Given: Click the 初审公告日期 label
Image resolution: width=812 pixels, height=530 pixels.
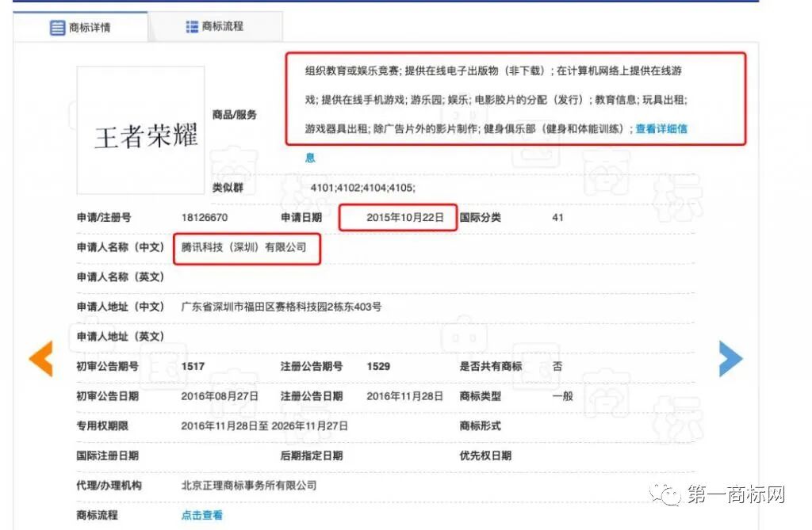Looking at the screenshot, I should tap(108, 396).
